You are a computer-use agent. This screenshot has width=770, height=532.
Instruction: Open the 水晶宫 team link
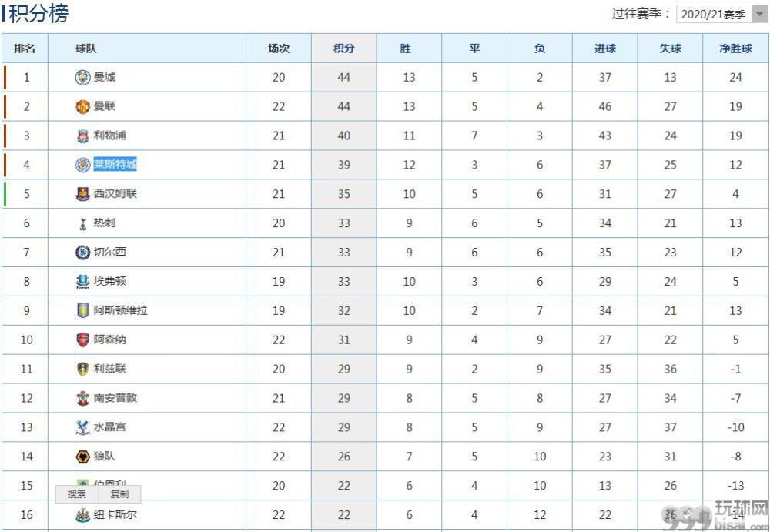[x=110, y=427]
